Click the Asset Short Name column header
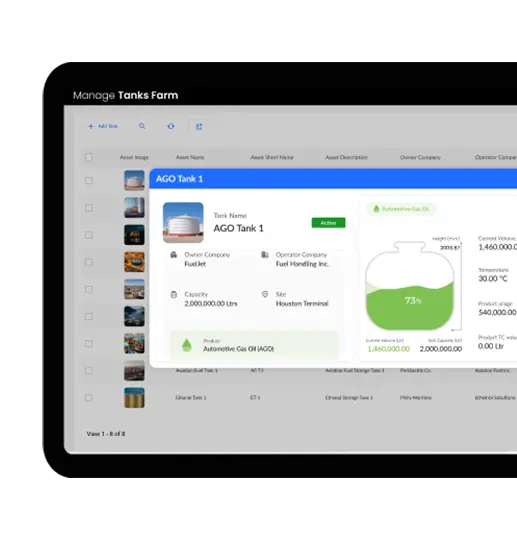Image resolution: width=517 pixels, height=539 pixels. pos(272,157)
